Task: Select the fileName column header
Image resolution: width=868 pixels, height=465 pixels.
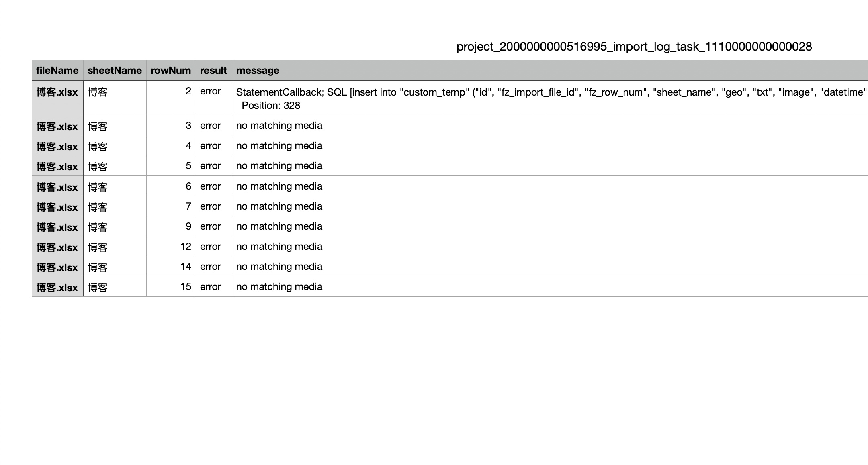Action: pyautogui.click(x=57, y=70)
